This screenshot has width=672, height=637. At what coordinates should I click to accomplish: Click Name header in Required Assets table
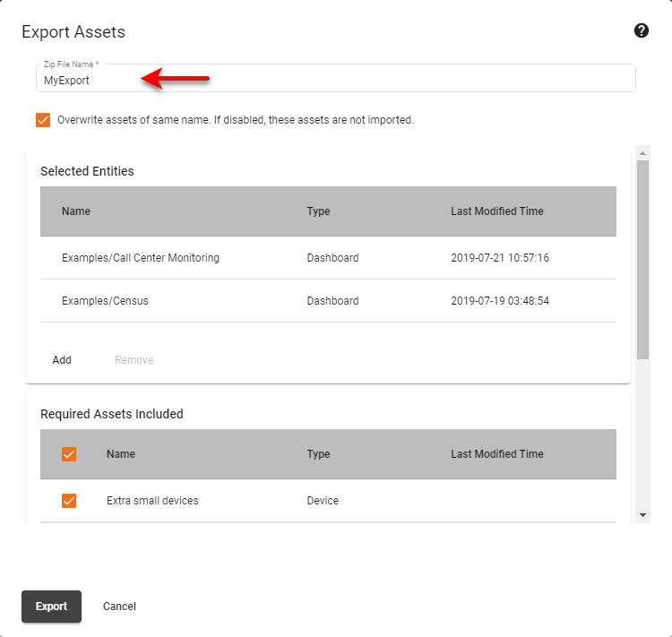(121, 454)
